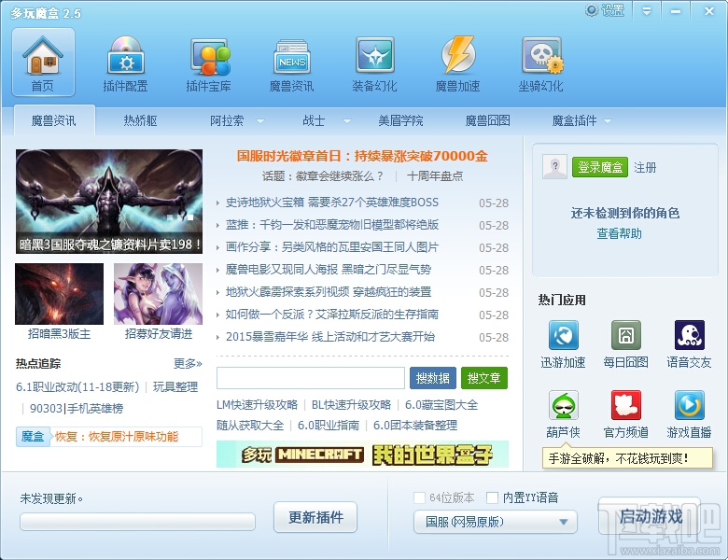Open the 暗黑3国服夺魂之镰 banner image
Image resolution: width=728 pixels, height=560 pixels.
coord(109,202)
